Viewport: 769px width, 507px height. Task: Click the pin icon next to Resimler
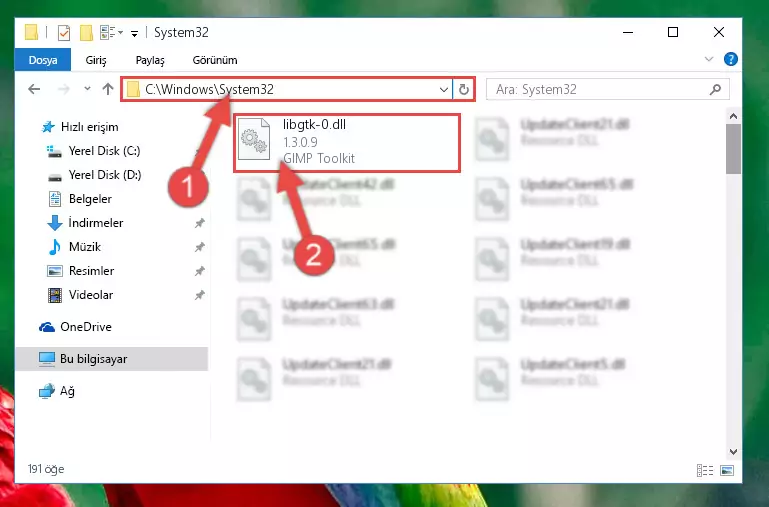(200, 271)
